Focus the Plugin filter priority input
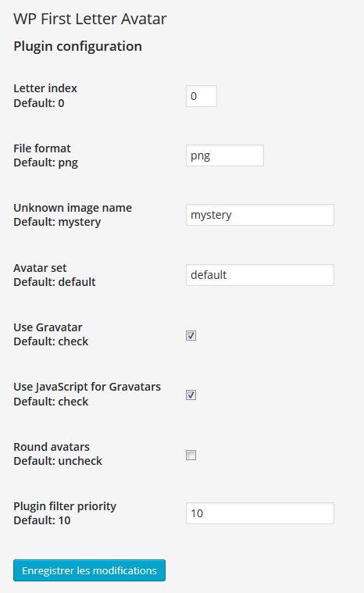The width and height of the screenshot is (364, 593). (260, 513)
